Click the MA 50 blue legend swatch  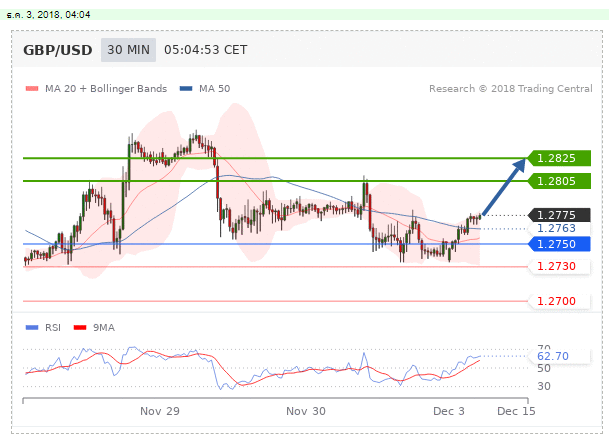tap(186, 89)
